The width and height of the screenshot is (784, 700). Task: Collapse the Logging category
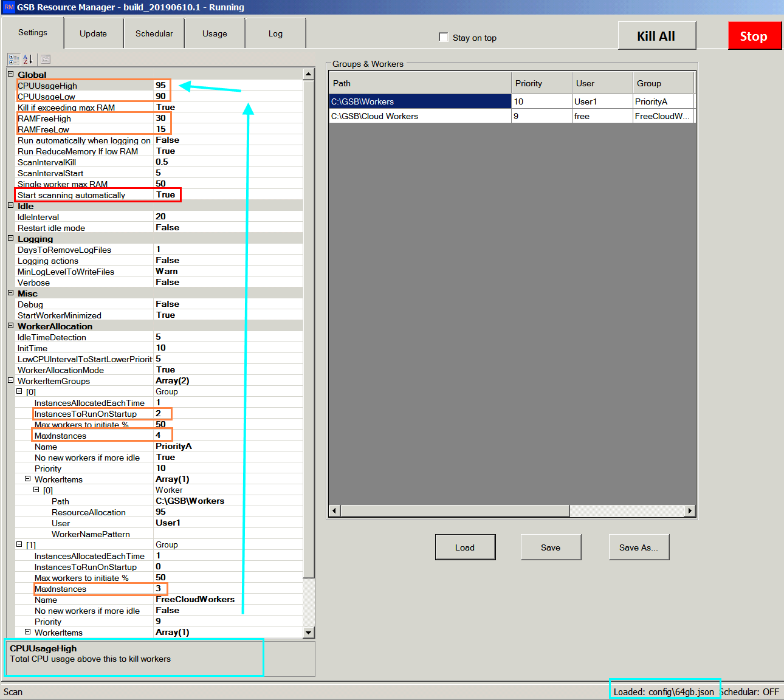[x=10, y=238]
